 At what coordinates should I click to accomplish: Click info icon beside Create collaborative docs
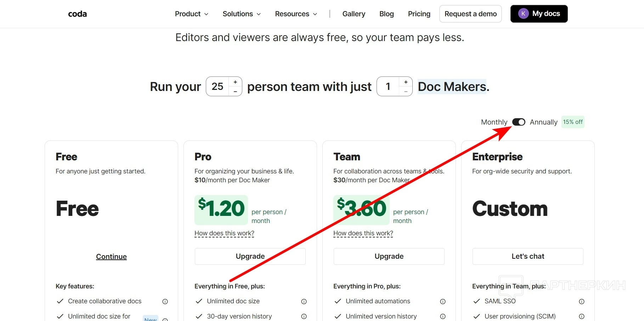(x=165, y=302)
